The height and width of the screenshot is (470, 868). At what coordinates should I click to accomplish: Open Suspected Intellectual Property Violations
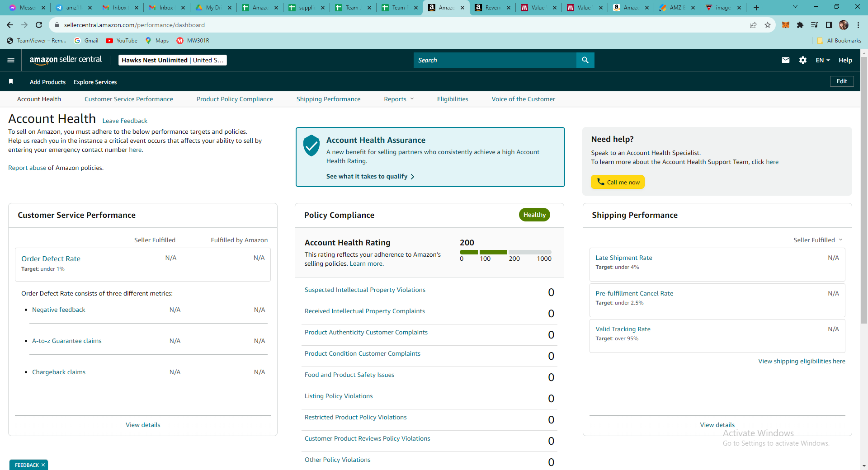365,290
